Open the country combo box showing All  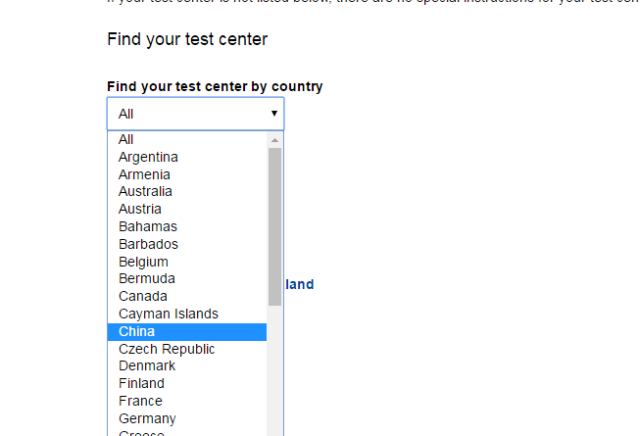(196, 114)
